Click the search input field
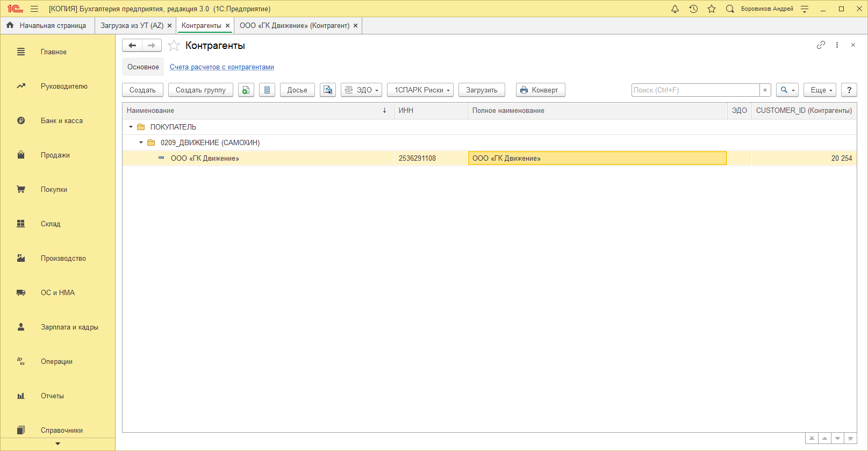Image resolution: width=868 pixels, height=451 pixels. tap(695, 90)
